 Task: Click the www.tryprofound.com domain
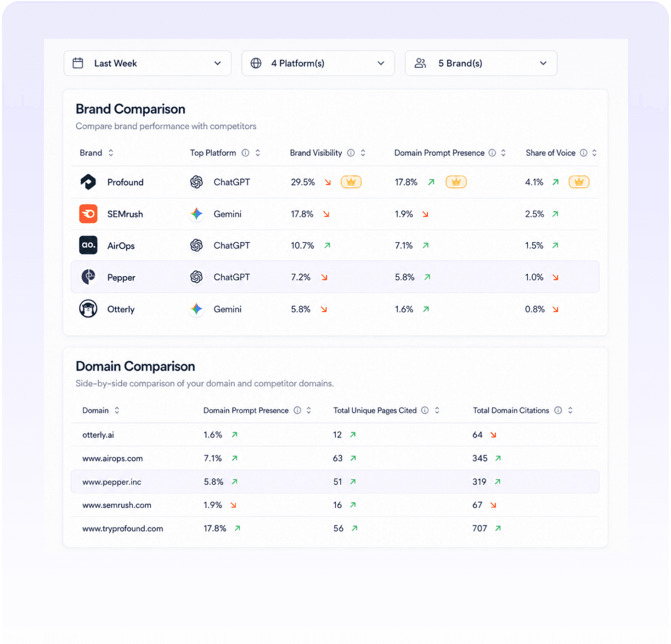pos(123,528)
